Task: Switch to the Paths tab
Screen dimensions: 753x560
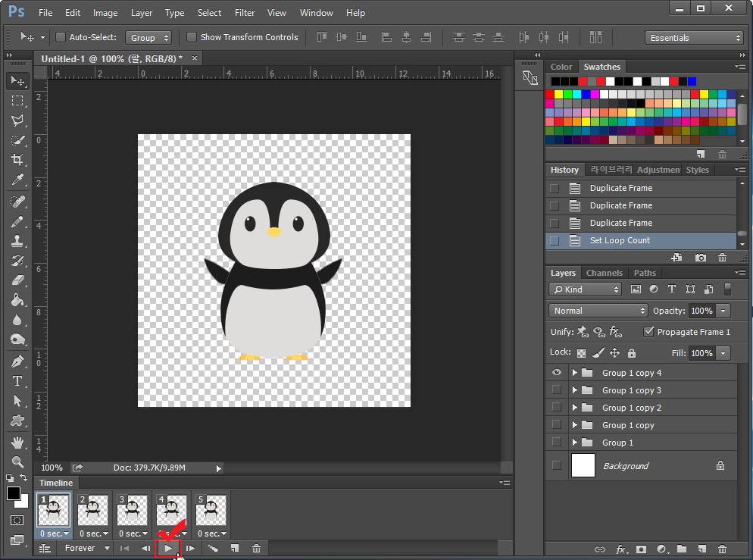Action: point(645,273)
